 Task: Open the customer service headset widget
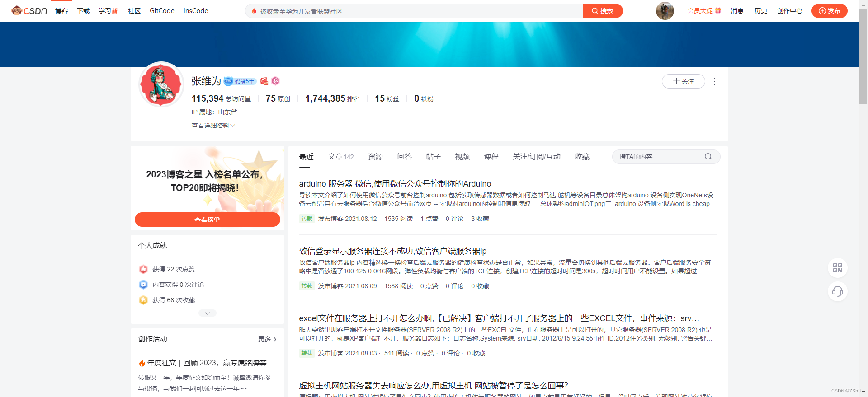(x=838, y=291)
